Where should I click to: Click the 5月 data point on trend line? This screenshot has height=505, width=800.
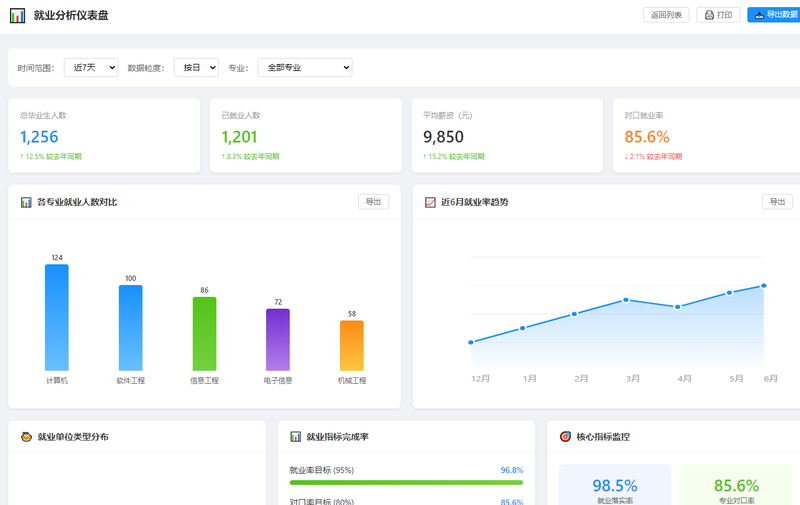coord(730,293)
